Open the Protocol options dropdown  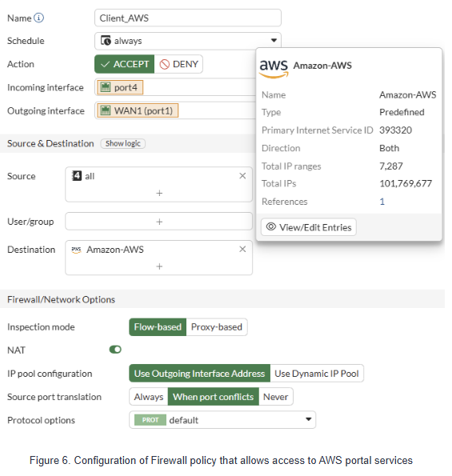click(222, 420)
